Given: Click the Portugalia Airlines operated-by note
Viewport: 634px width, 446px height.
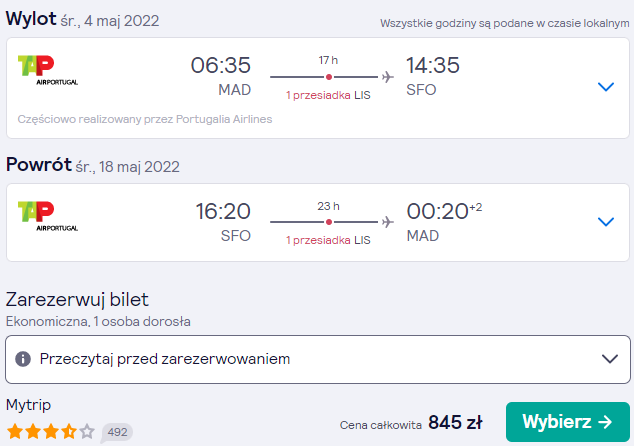Looking at the screenshot, I should [145, 119].
